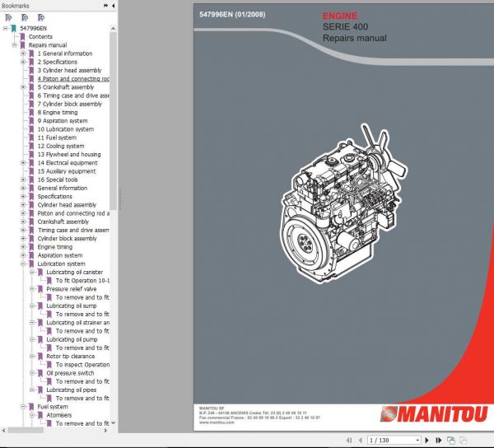494x448 pixels.
Task: Expand the 5 Crankshaft assembly bookmark
Action: point(23,87)
